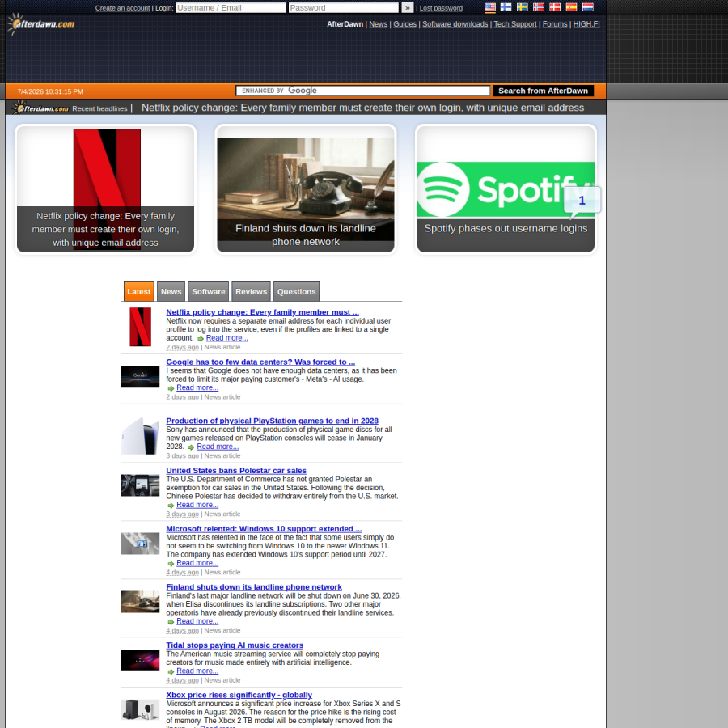Submit login with the » arrow button
The width and height of the screenshot is (728, 728).
point(407,8)
